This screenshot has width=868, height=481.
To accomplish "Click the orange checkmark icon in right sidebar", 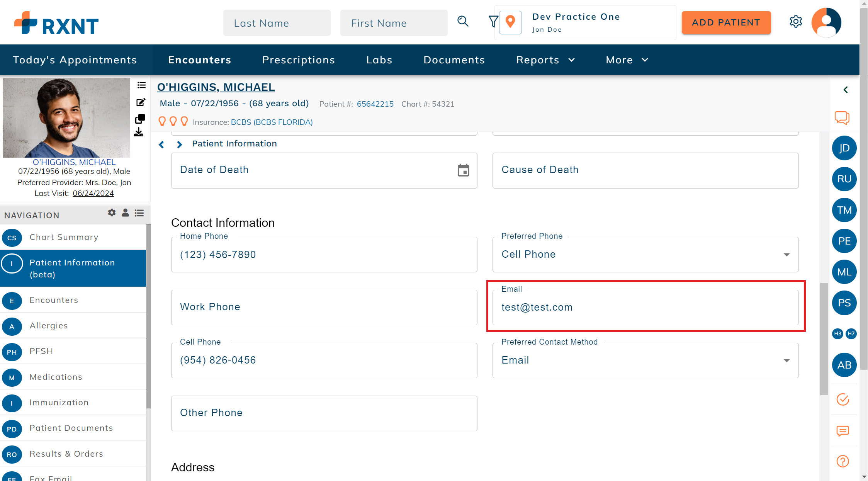I will [x=843, y=400].
